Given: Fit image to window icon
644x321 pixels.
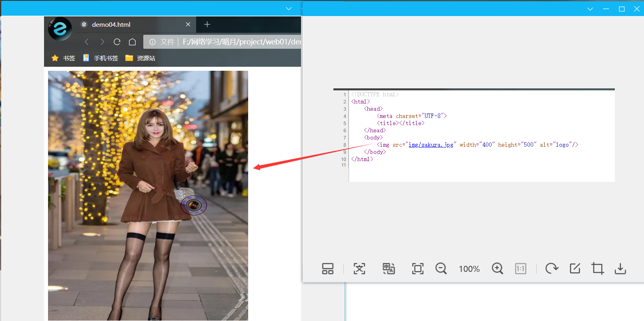Looking at the screenshot, I should click(x=417, y=269).
